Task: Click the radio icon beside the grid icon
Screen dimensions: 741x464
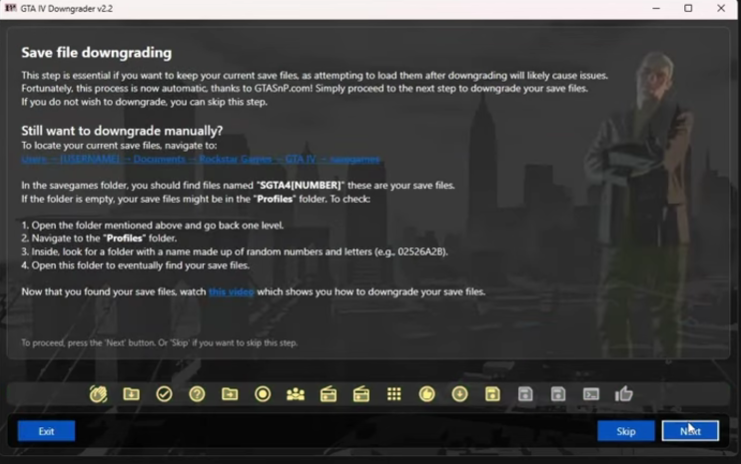Action: pyautogui.click(x=362, y=394)
